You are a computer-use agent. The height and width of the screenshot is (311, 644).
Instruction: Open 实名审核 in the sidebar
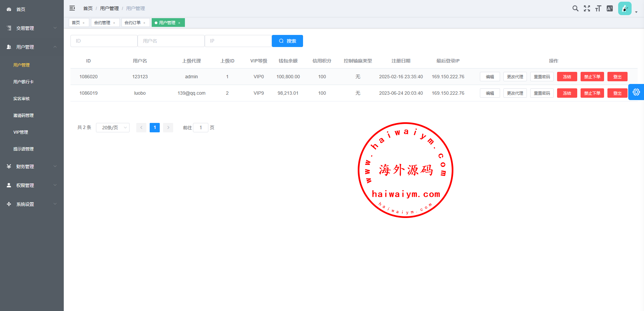tap(21, 99)
